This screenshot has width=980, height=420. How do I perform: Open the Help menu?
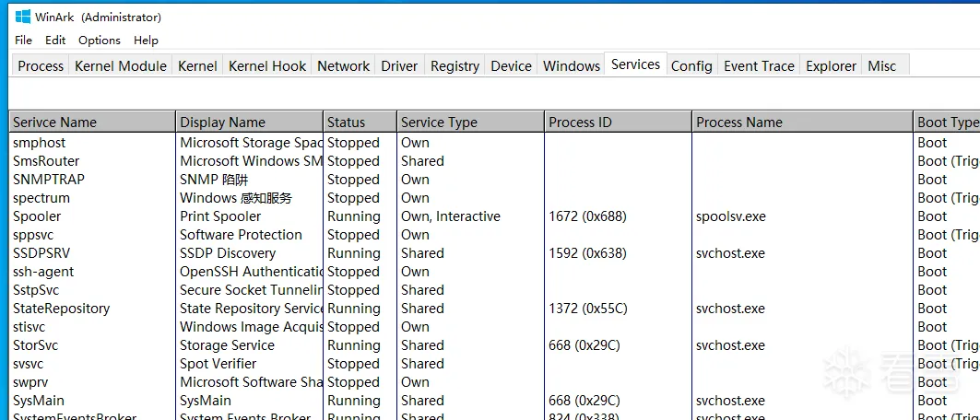(146, 41)
